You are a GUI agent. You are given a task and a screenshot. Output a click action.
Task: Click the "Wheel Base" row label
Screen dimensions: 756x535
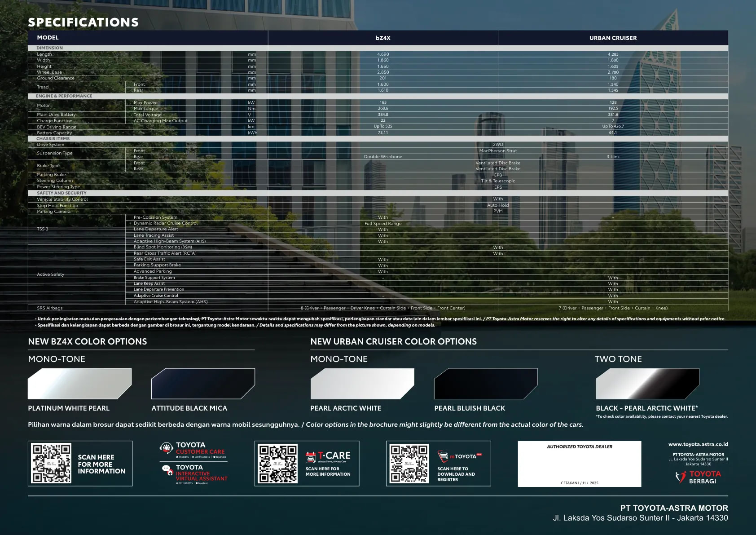point(49,72)
